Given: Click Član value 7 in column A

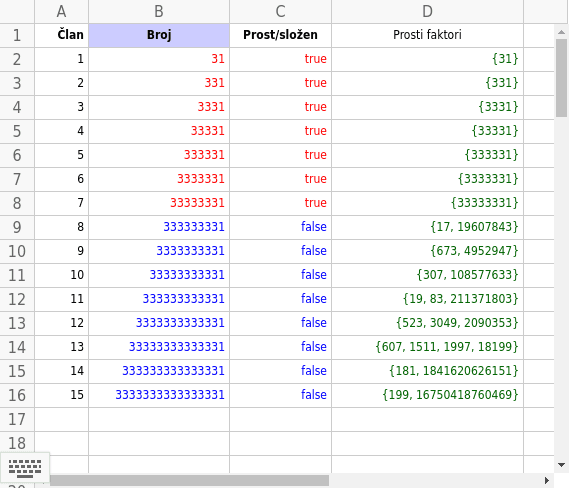Looking at the screenshot, I should pyautogui.click(x=62, y=203).
